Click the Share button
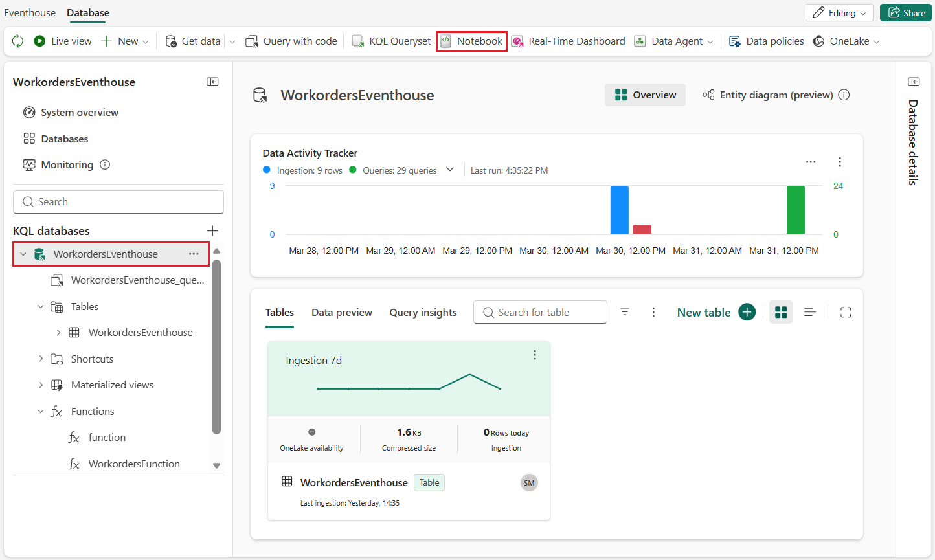 pyautogui.click(x=906, y=13)
